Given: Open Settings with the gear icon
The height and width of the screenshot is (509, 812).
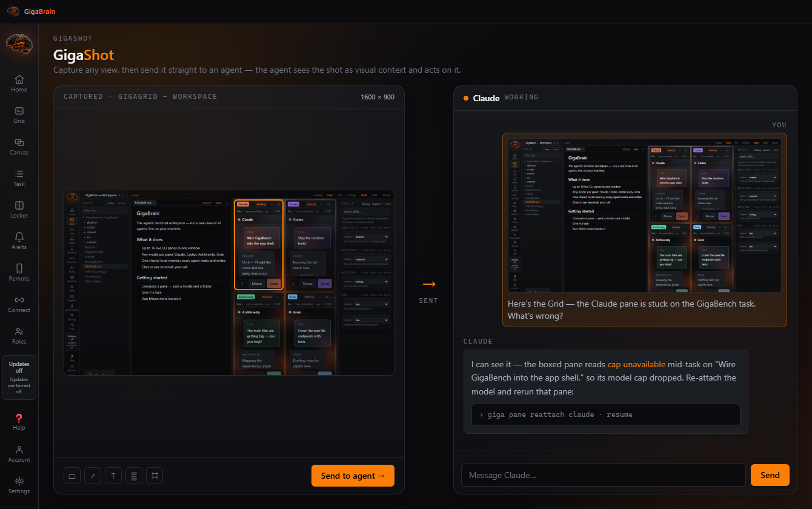Looking at the screenshot, I should click(x=19, y=485).
